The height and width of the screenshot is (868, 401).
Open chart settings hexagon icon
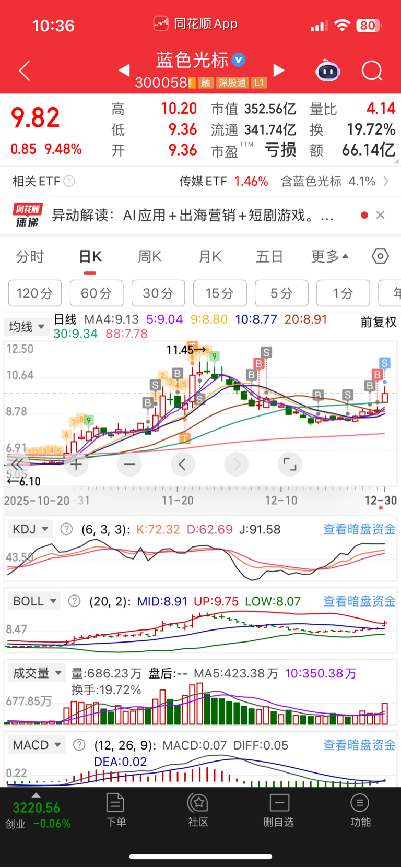[x=380, y=256]
